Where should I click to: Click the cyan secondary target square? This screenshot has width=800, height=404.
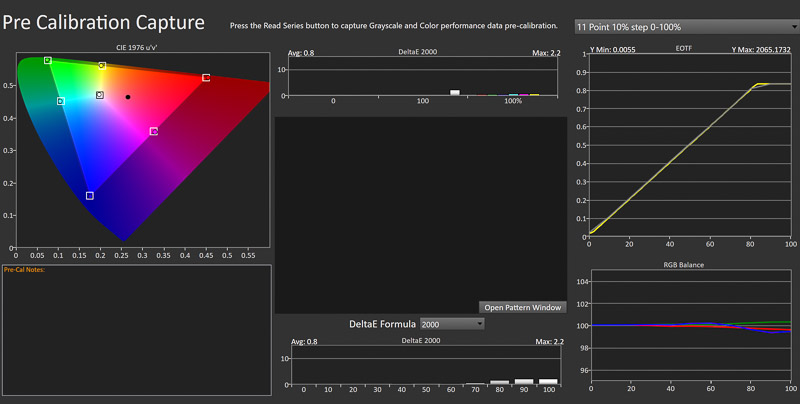click(x=61, y=101)
